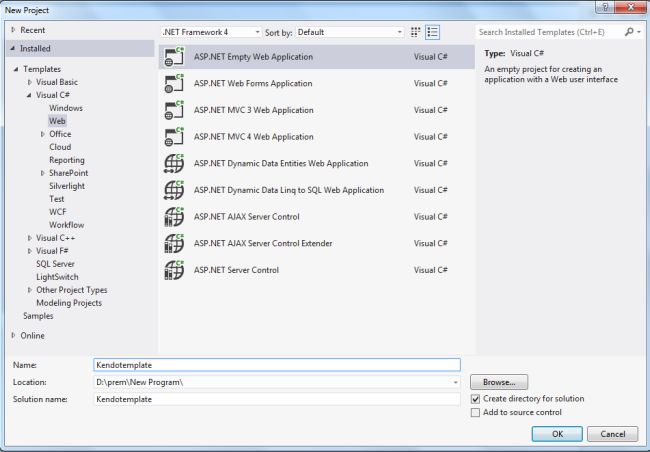Select the Silverlight category
The width and height of the screenshot is (650, 452).
pyautogui.click(x=67, y=186)
